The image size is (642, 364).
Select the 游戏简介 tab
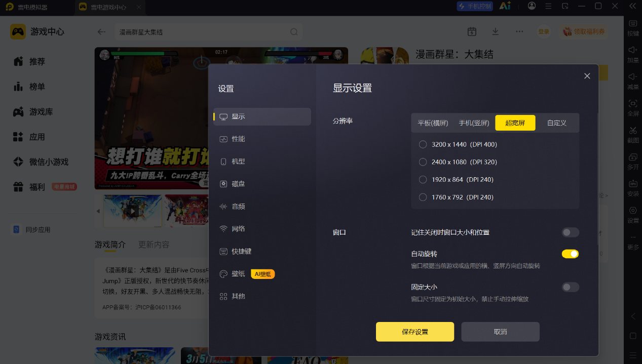pyautogui.click(x=110, y=245)
